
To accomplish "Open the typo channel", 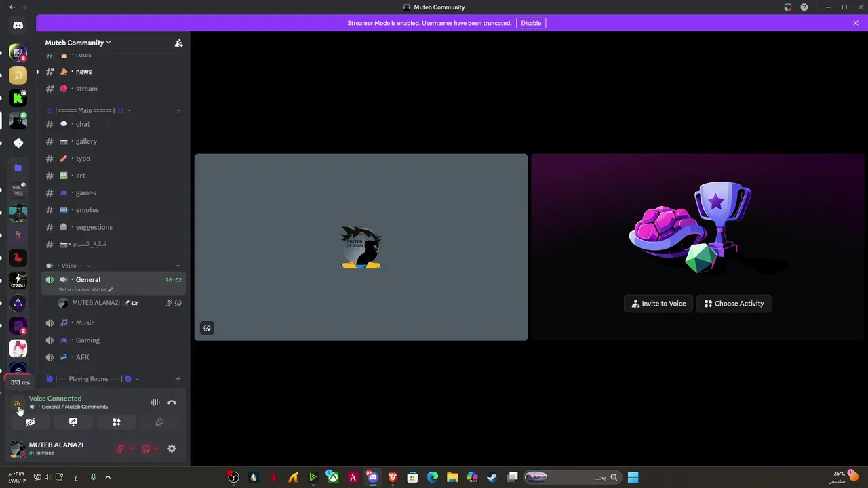I will 113,159.
